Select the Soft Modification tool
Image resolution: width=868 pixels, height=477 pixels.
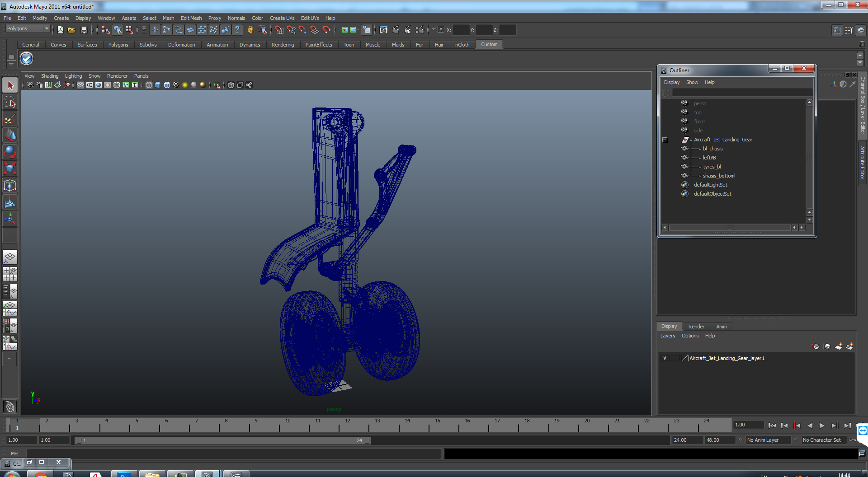10,202
